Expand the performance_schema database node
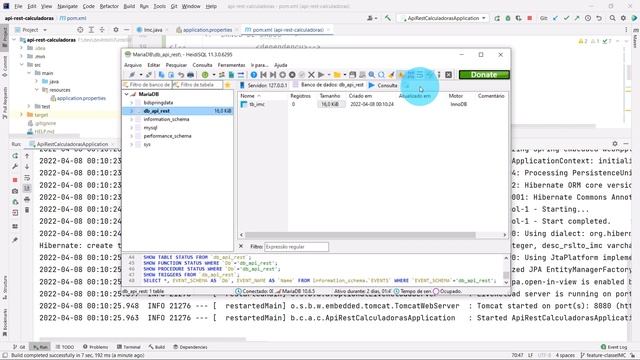640x360 pixels. point(132,136)
